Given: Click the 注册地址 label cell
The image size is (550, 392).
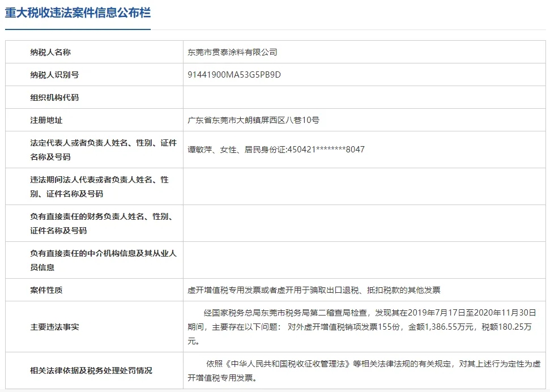Looking at the screenshot, I should pos(46,120).
